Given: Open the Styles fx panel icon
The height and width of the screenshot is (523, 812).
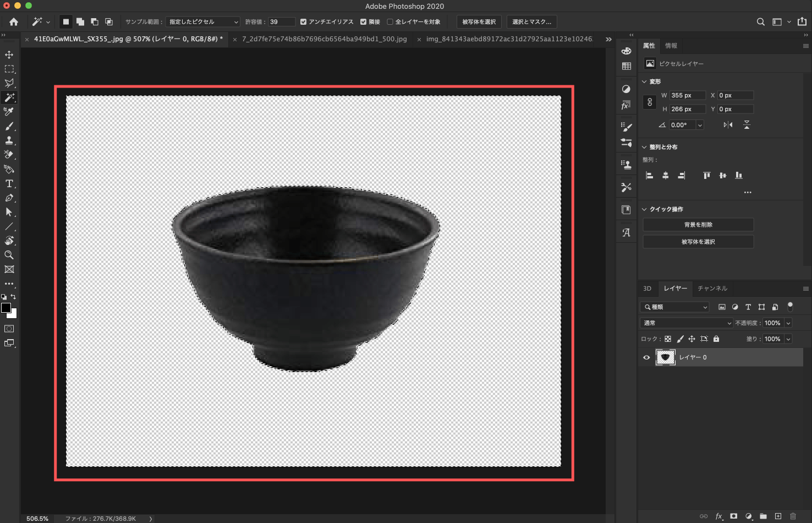Looking at the screenshot, I should [626, 105].
